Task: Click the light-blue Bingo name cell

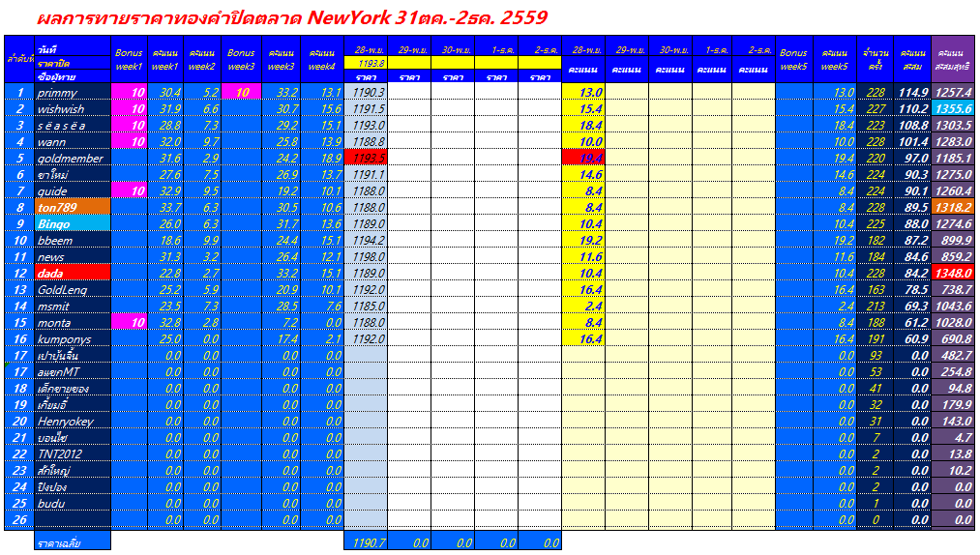Action: [x=73, y=223]
